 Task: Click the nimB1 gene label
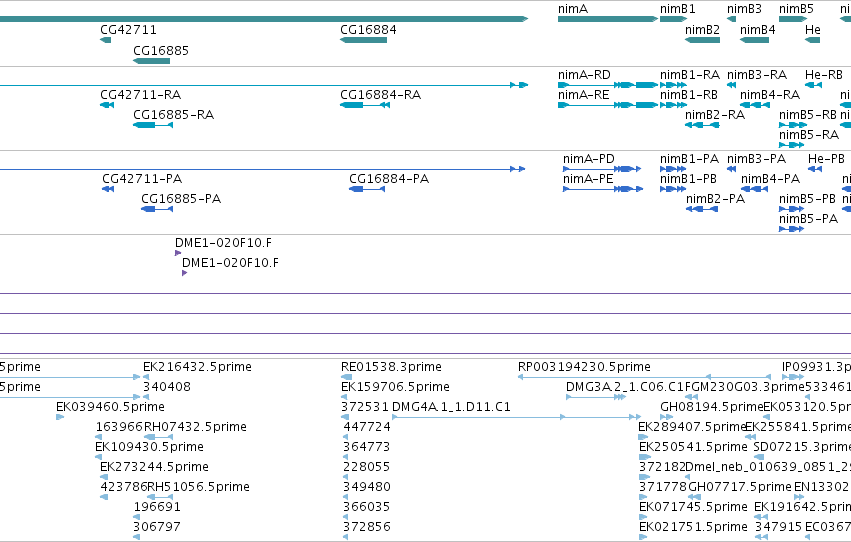(x=677, y=9)
